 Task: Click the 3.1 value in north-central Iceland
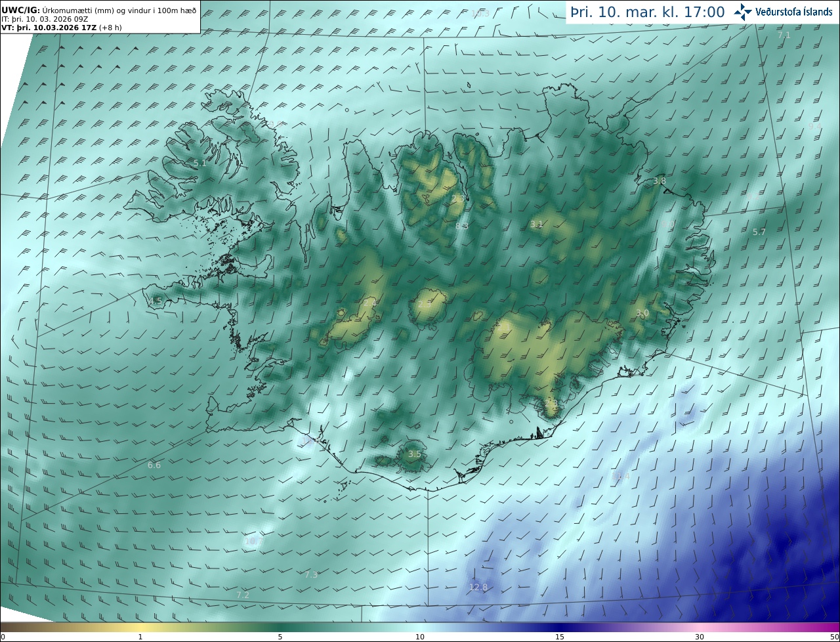click(x=536, y=225)
